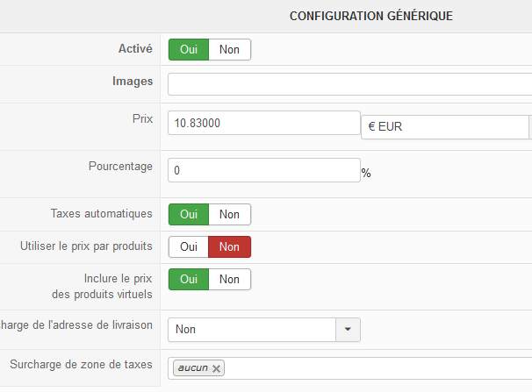Select Non for Inclure le prix des produits virtuels
The width and height of the screenshot is (532, 392).
tap(229, 280)
